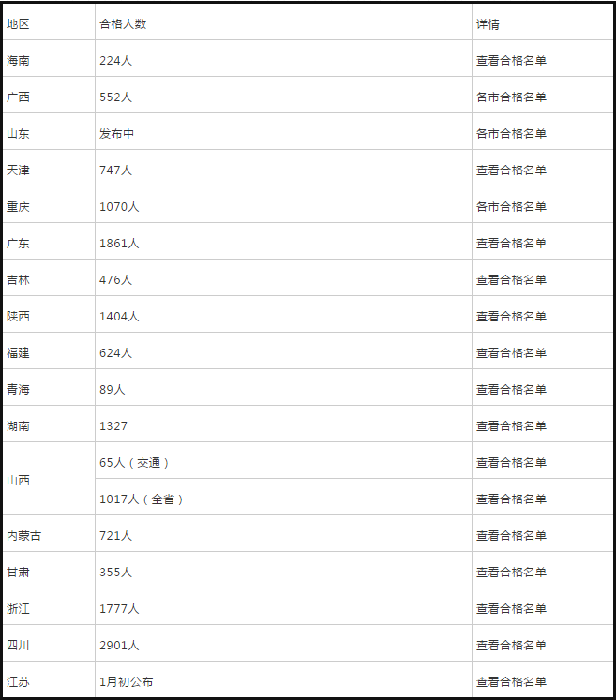Click 各市合格名单 in the 重庆 row

pos(511,207)
